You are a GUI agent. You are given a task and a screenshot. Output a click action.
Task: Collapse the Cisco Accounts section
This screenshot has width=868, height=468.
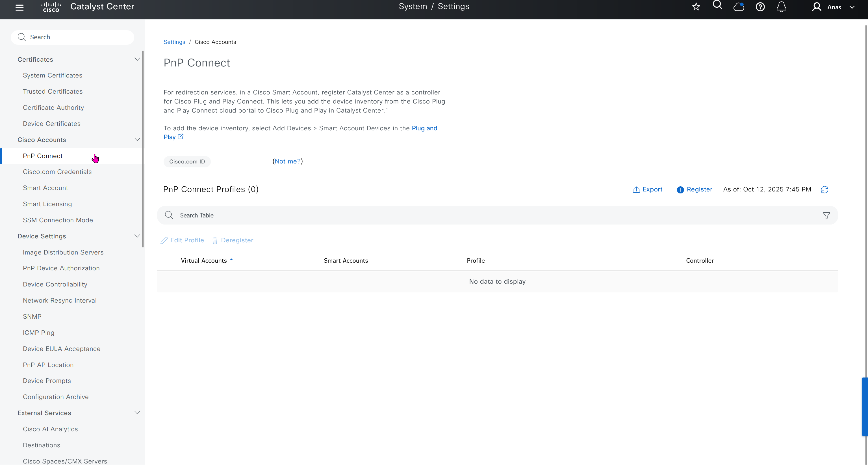coord(137,140)
